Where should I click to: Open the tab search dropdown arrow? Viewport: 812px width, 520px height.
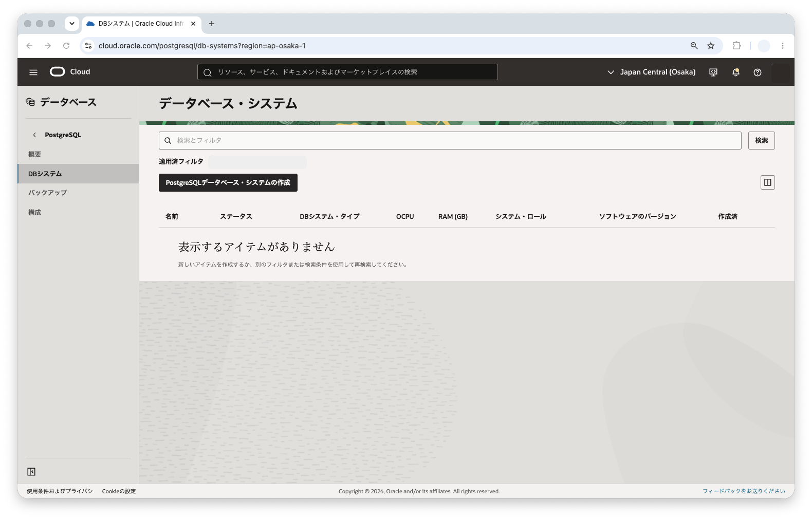coord(72,24)
